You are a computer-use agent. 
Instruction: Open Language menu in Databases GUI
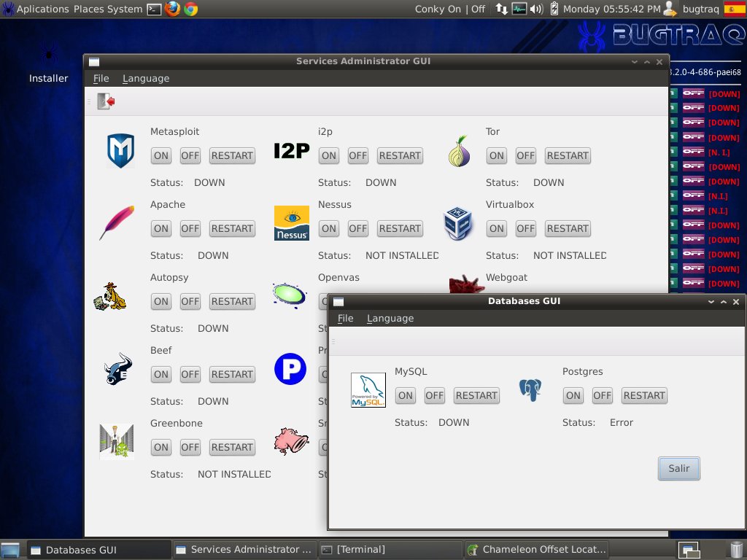click(390, 318)
